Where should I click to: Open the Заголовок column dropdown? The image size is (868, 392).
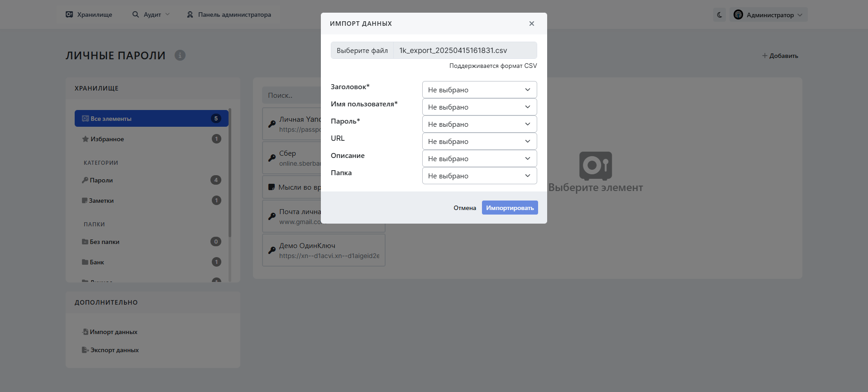pos(479,90)
